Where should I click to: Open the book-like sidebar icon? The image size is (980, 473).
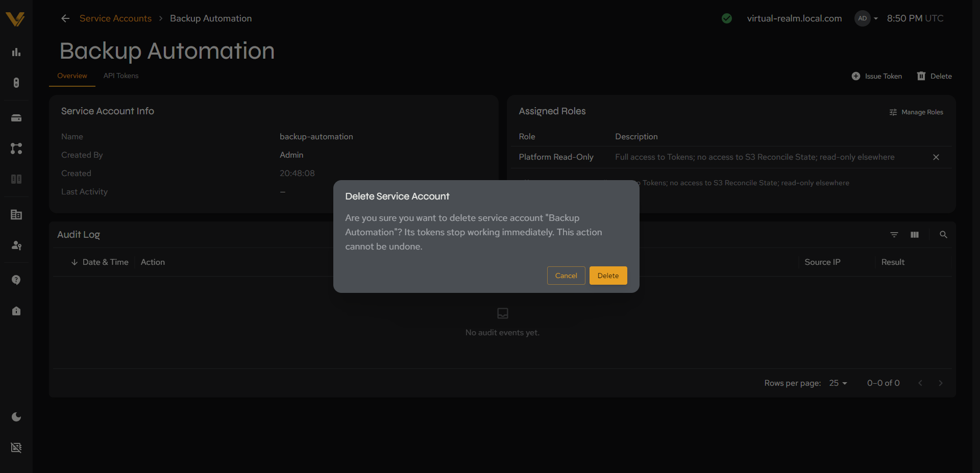click(x=16, y=179)
